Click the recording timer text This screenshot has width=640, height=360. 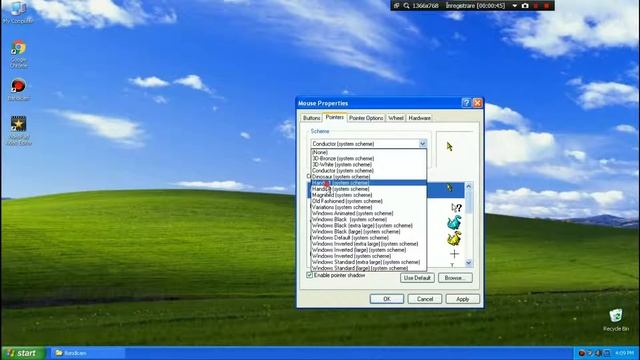click(476, 6)
